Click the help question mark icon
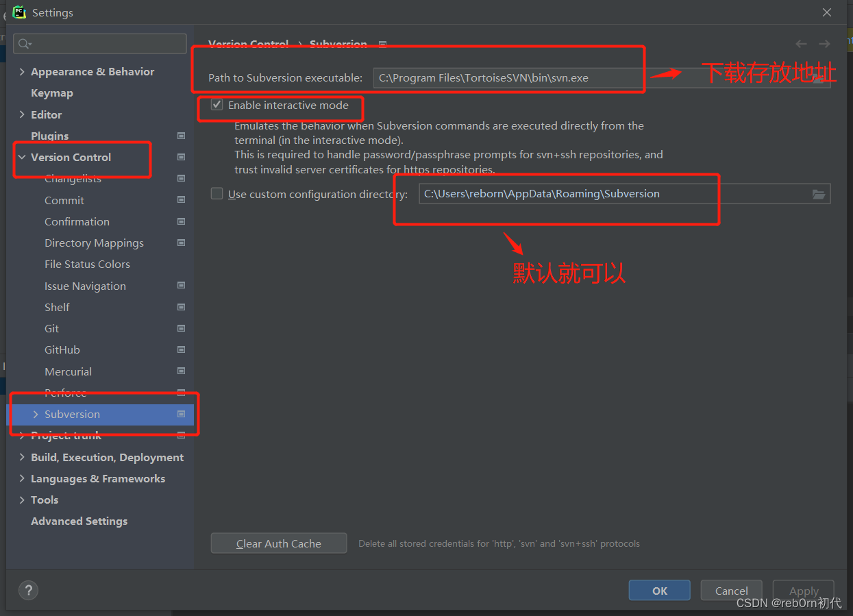The height and width of the screenshot is (616, 853). (28, 590)
